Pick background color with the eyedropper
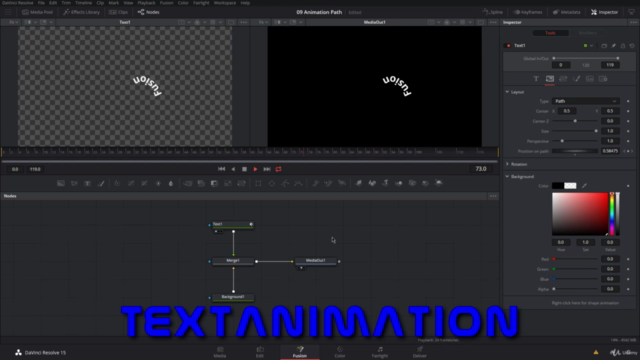 coord(584,186)
